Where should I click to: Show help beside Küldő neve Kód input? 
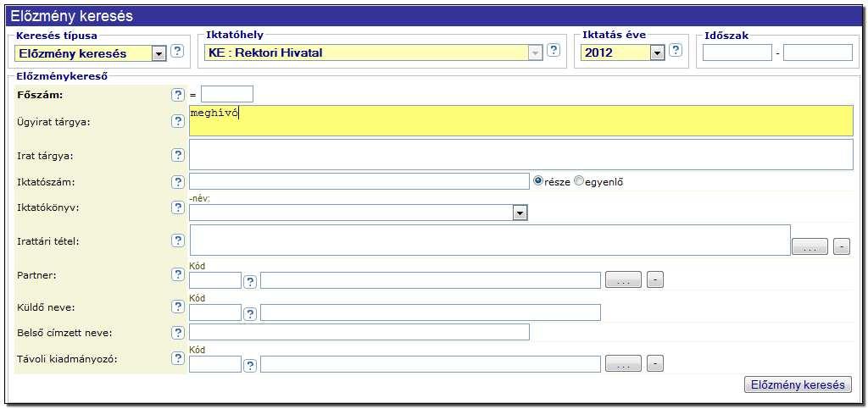pos(251,314)
